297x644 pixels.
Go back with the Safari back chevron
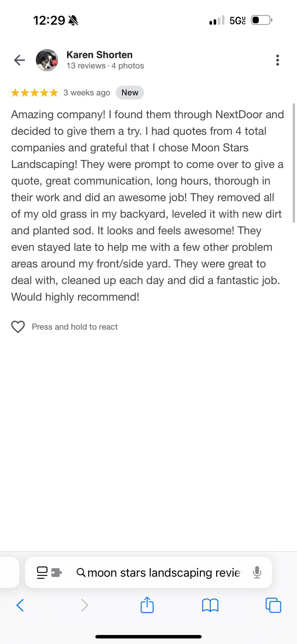click(x=20, y=605)
